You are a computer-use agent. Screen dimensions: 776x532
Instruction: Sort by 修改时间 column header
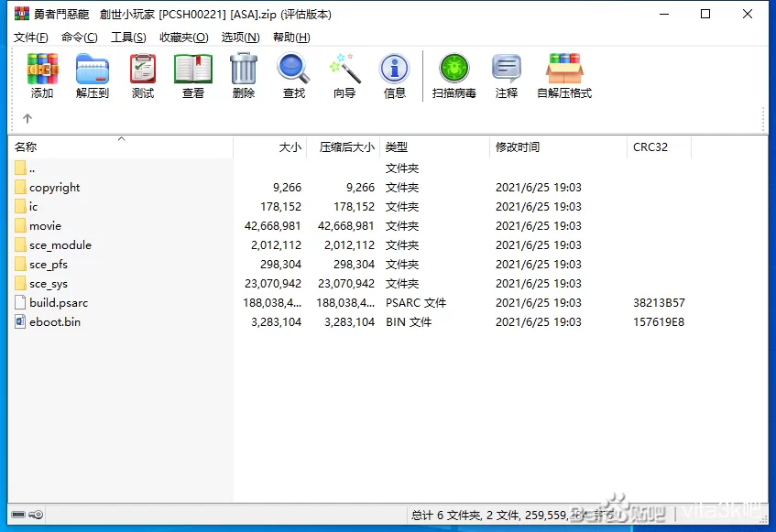pos(558,147)
